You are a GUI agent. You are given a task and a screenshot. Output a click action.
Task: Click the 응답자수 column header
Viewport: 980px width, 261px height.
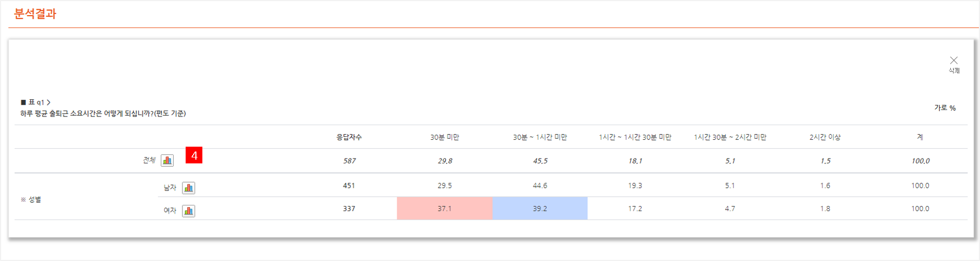[x=349, y=137]
